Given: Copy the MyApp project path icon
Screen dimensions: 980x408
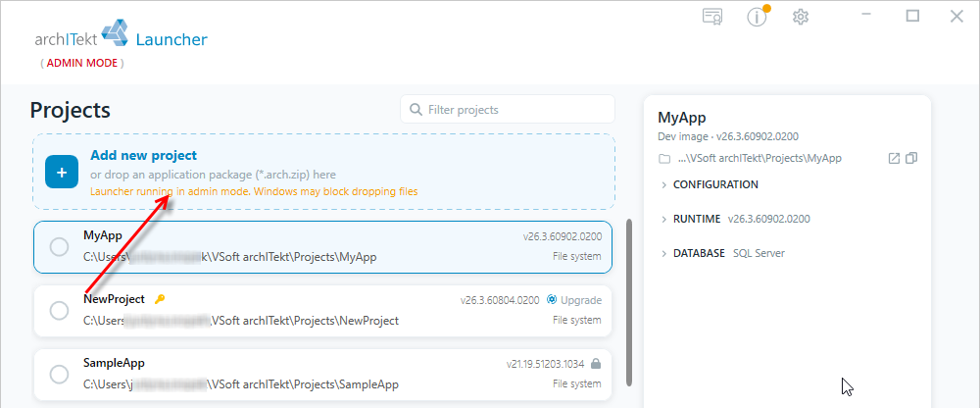Looking at the screenshot, I should coord(911,158).
